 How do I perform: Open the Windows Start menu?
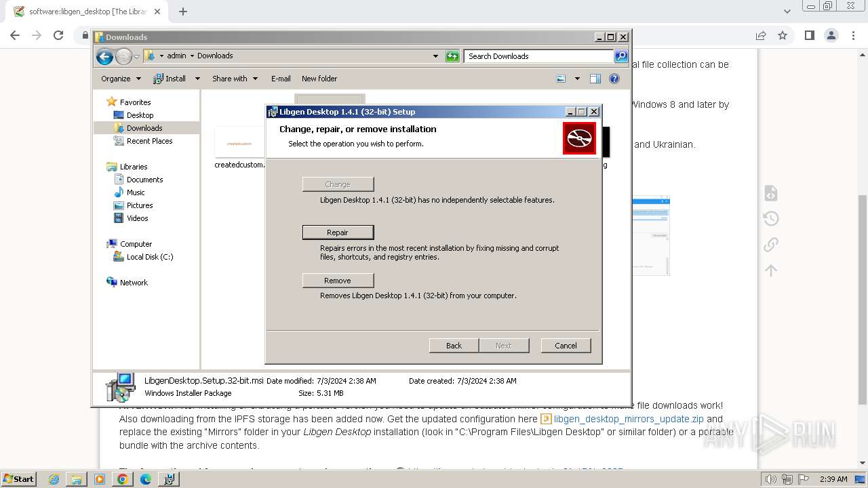[x=19, y=479]
